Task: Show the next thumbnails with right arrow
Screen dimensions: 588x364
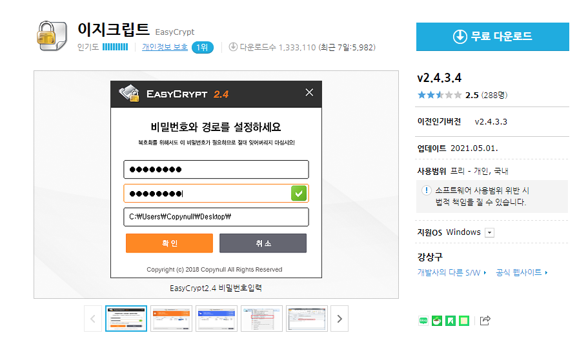Action: pos(340,319)
